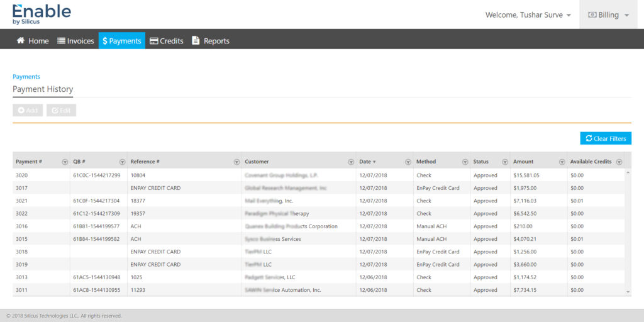Open the Invoices tab
Viewport: 644px width, 322px height.
tap(75, 41)
